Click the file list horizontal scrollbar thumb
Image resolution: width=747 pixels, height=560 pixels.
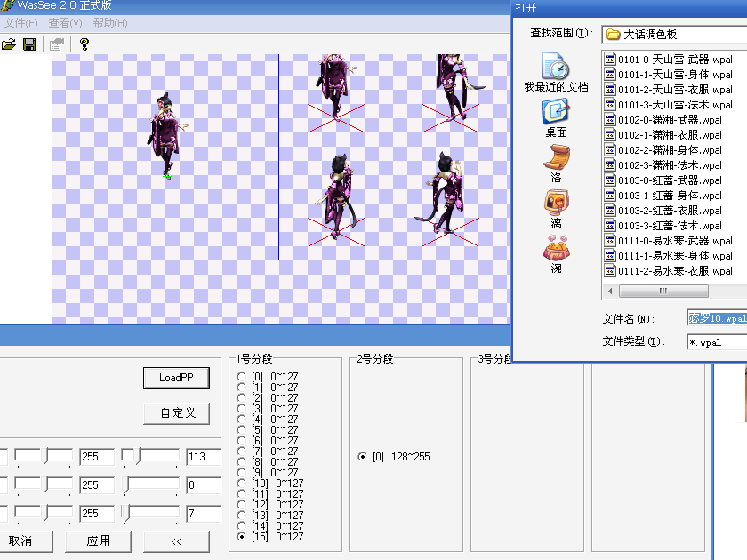663,291
